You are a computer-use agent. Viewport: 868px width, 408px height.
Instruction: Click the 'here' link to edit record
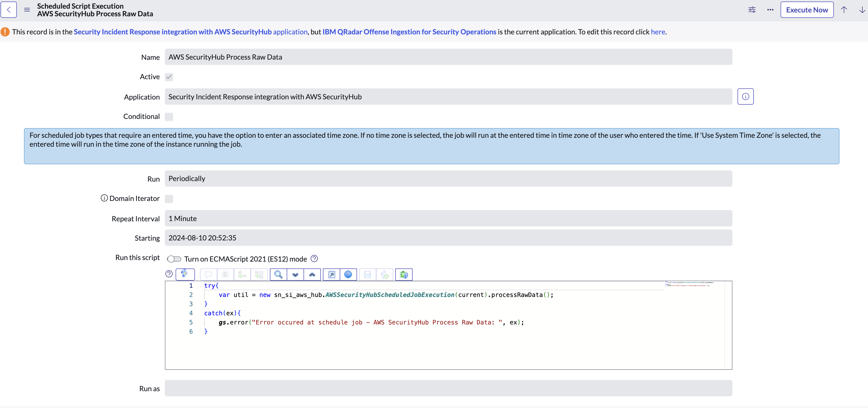point(658,32)
